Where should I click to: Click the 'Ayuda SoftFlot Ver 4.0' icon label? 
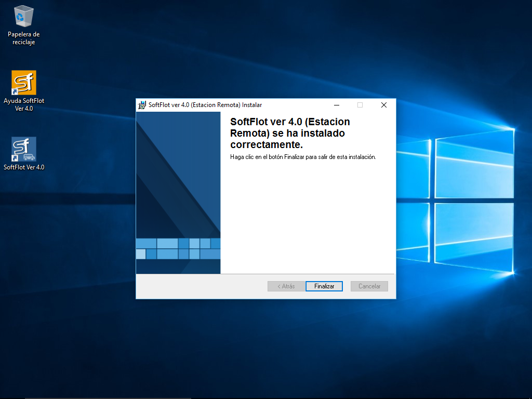coord(24,104)
